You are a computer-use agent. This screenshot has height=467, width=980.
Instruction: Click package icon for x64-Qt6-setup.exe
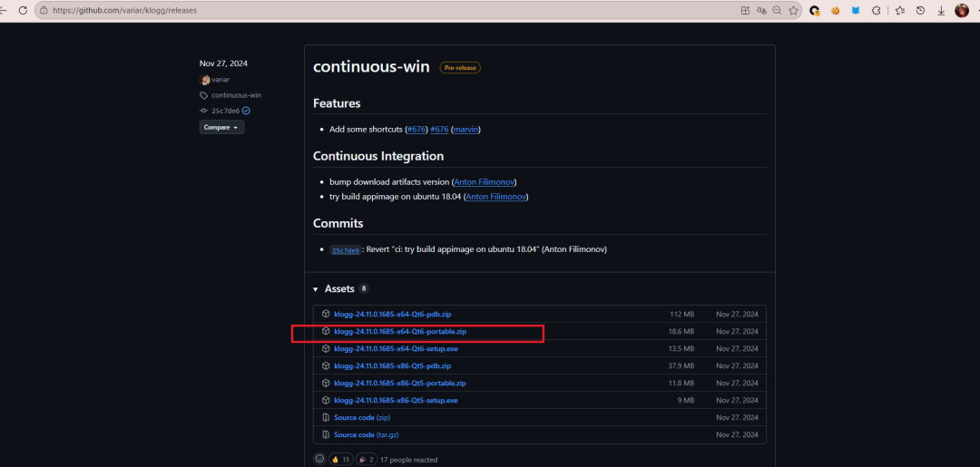click(x=326, y=348)
